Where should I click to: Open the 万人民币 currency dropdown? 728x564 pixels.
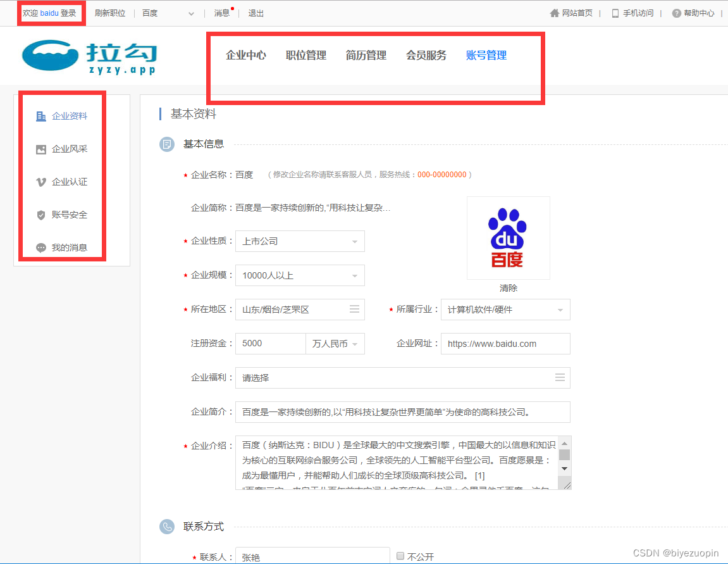click(335, 344)
